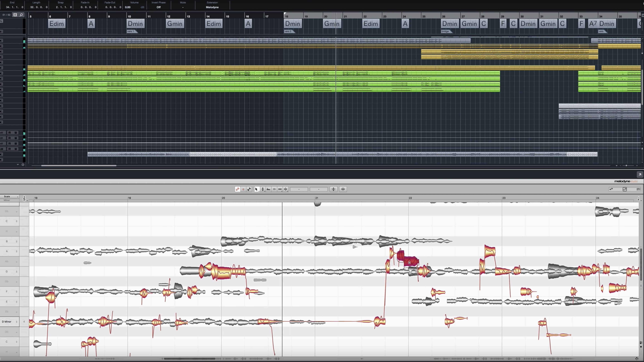
Task: Click the Extension 'Melodyne' field
Action: click(x=212, y=7)
